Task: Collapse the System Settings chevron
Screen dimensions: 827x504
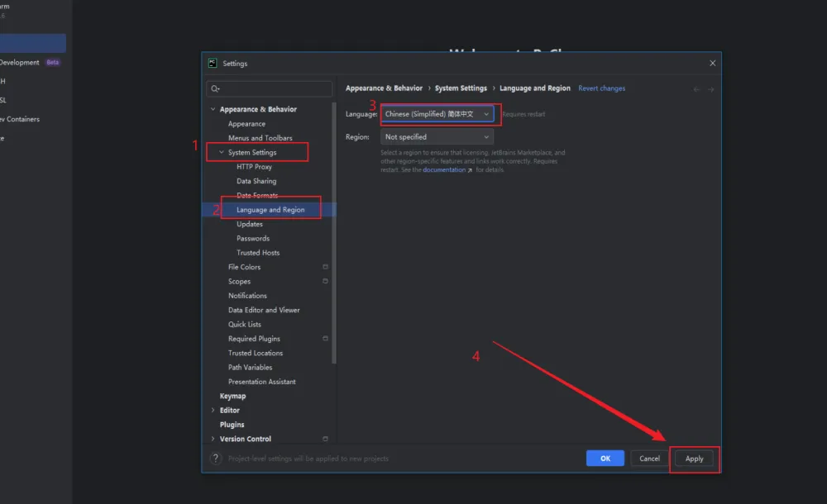Action: tap(222, 152)
